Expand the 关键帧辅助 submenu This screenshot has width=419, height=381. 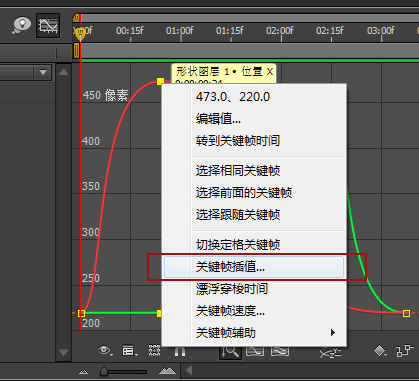pyautogui.click(x=254, y=333)
